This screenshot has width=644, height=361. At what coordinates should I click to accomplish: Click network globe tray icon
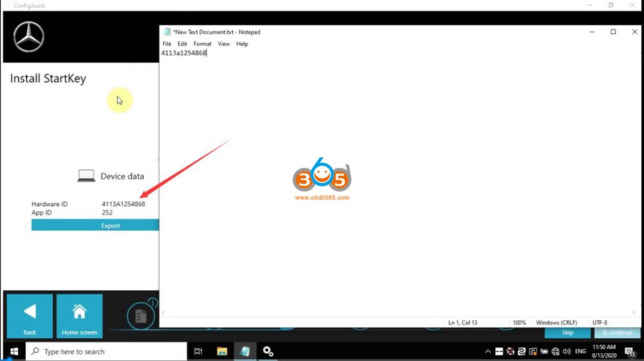(x=555, y=352)
